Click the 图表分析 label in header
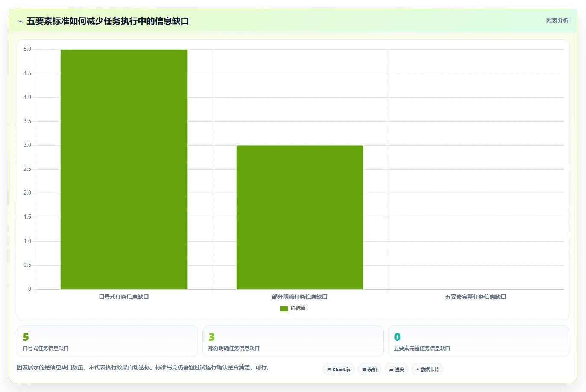The image size is (586, 392). [x=557, y=20]
